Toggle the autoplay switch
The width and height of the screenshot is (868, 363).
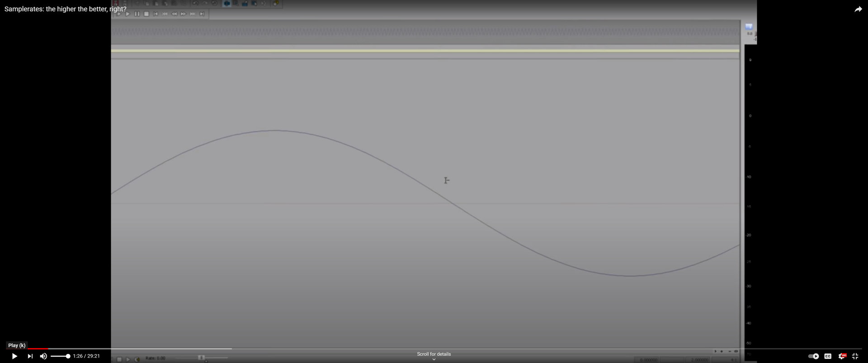pyautogui.click(x=813, y=356)
